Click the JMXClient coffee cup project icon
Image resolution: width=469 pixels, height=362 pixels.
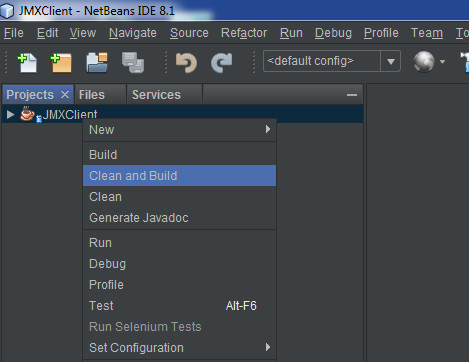27,114
